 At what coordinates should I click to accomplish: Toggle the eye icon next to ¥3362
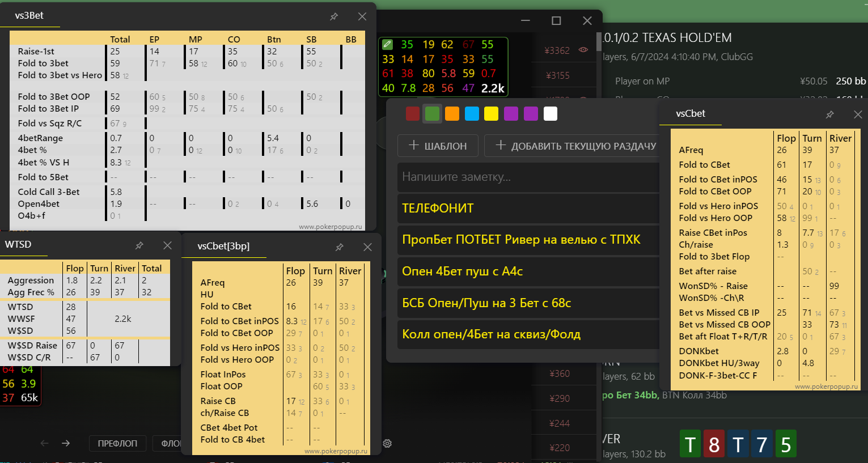point(583,50)
